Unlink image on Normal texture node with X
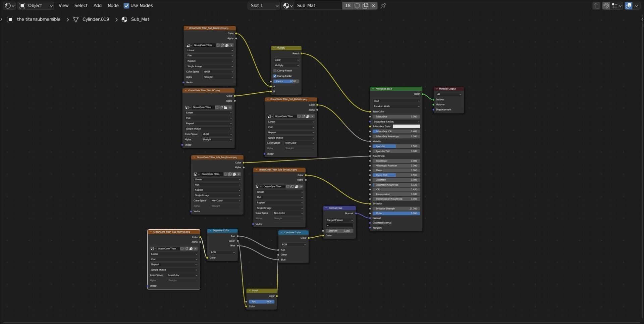The height and width of the screenshot is (324, 644). [x=195, y=248]
